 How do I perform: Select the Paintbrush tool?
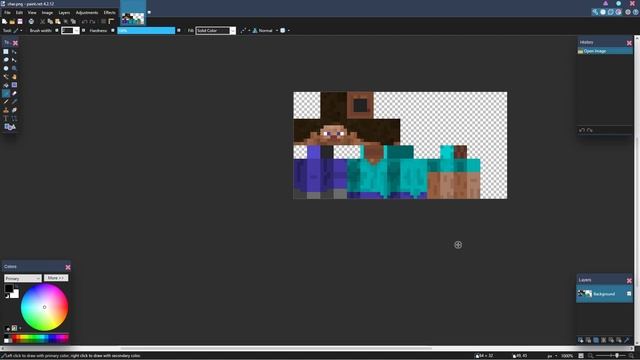click(6, 93)
